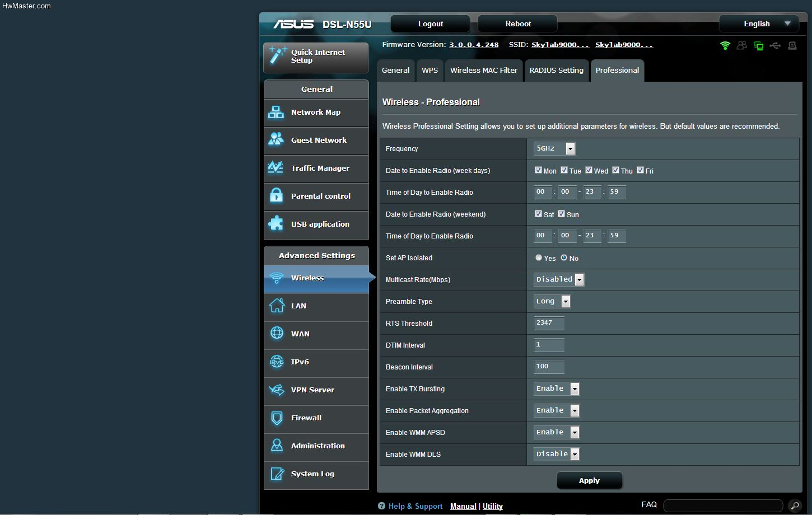Select No for Set AP Isolated
This screenshot has height=515, width=812.
[564, 257]
